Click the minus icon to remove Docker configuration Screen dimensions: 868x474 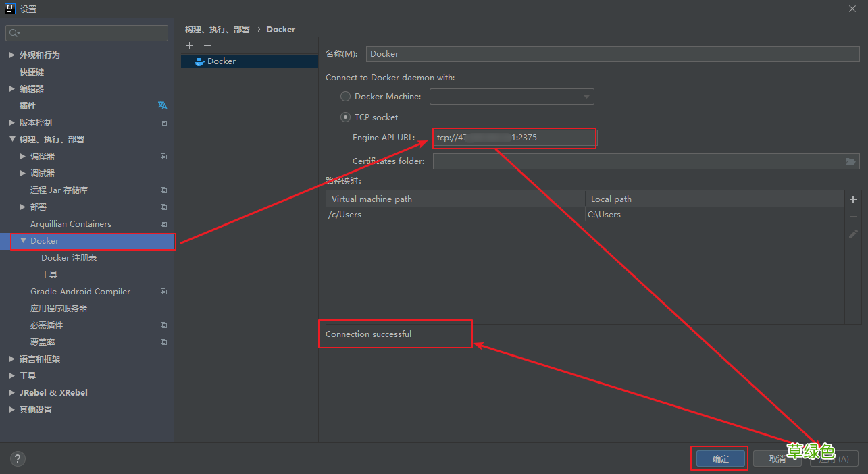point(207,45)
